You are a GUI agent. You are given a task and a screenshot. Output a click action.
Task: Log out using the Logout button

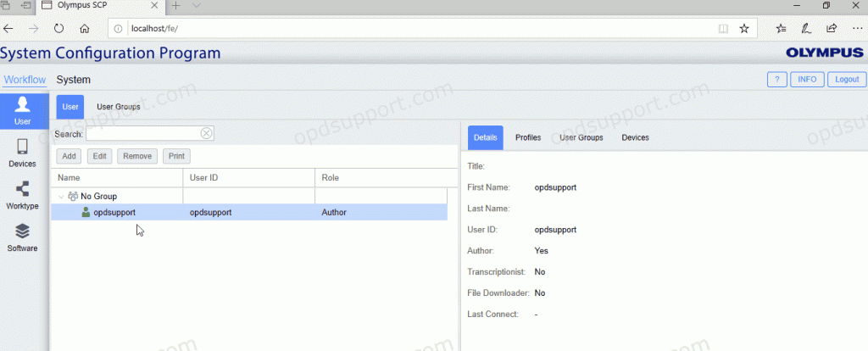(847, 79)
